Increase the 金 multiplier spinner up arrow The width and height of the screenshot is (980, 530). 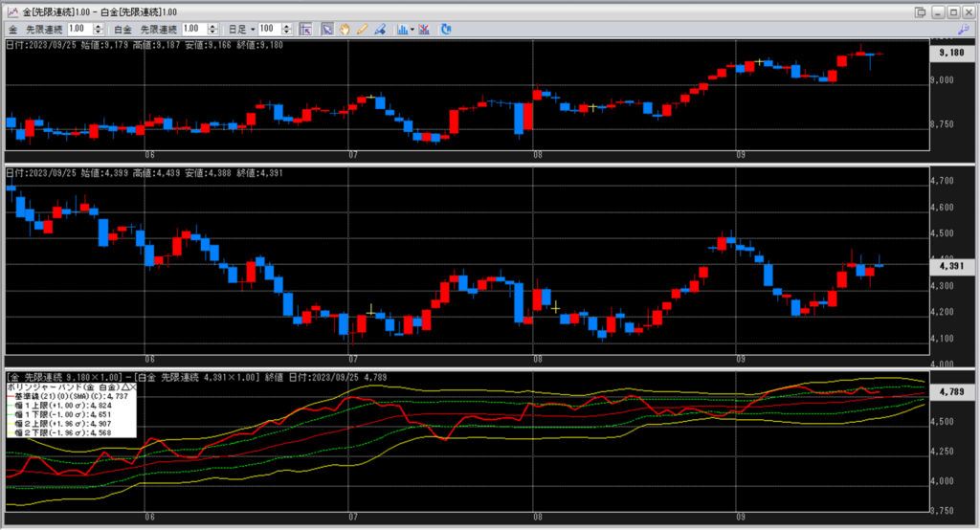click(99, 26)
